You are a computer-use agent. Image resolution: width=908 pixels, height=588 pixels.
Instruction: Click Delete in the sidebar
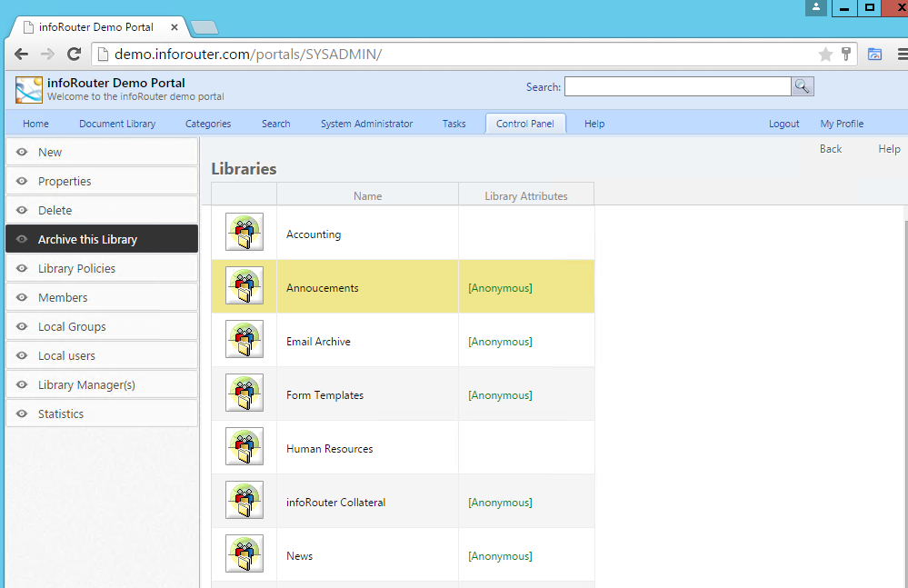coord(102,210)
